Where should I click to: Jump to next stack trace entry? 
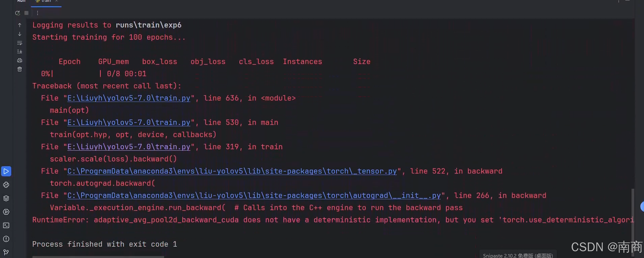tap(19, 34)
